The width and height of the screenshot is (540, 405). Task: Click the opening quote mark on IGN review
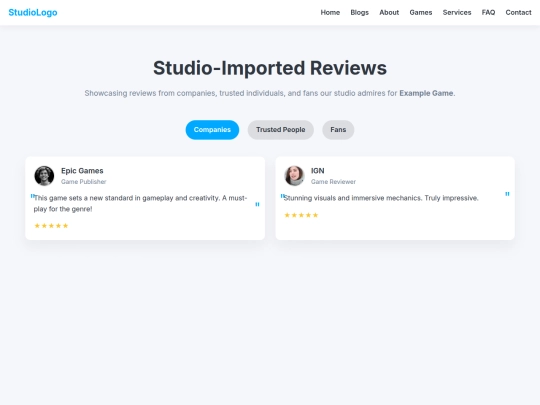click(282, 196)
